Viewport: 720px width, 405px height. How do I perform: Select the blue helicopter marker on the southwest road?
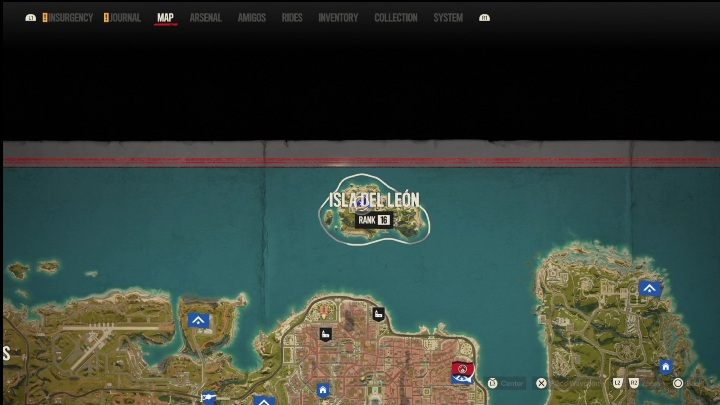pyautogui.click(x=208, y=397)
